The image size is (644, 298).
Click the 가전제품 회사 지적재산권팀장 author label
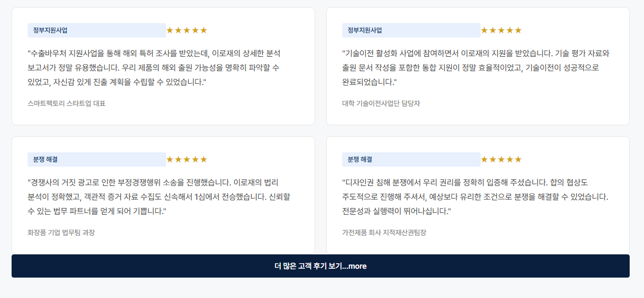tap(384, 232)
